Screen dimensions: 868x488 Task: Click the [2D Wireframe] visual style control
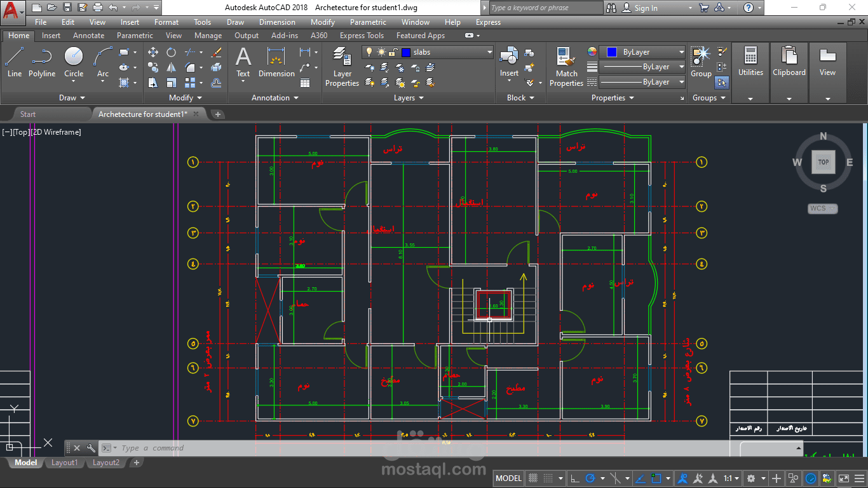[x=55, y=132]
